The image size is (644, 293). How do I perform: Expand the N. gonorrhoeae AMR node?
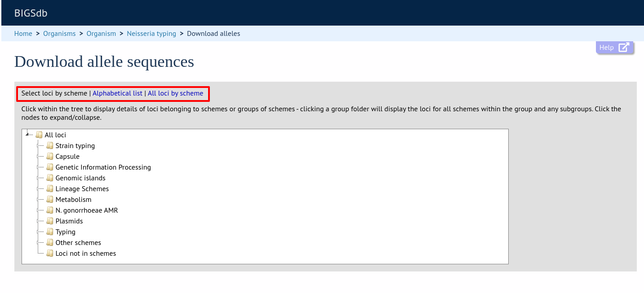(x=38, y=210)
